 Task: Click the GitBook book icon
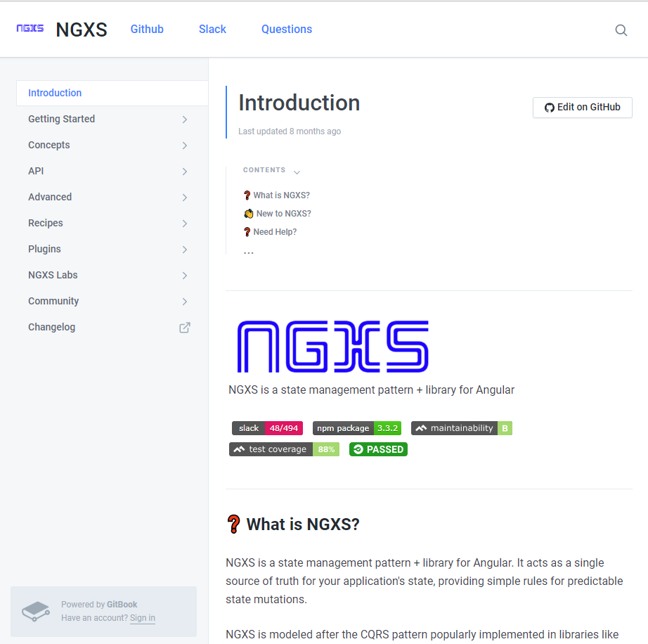[36, 611]
